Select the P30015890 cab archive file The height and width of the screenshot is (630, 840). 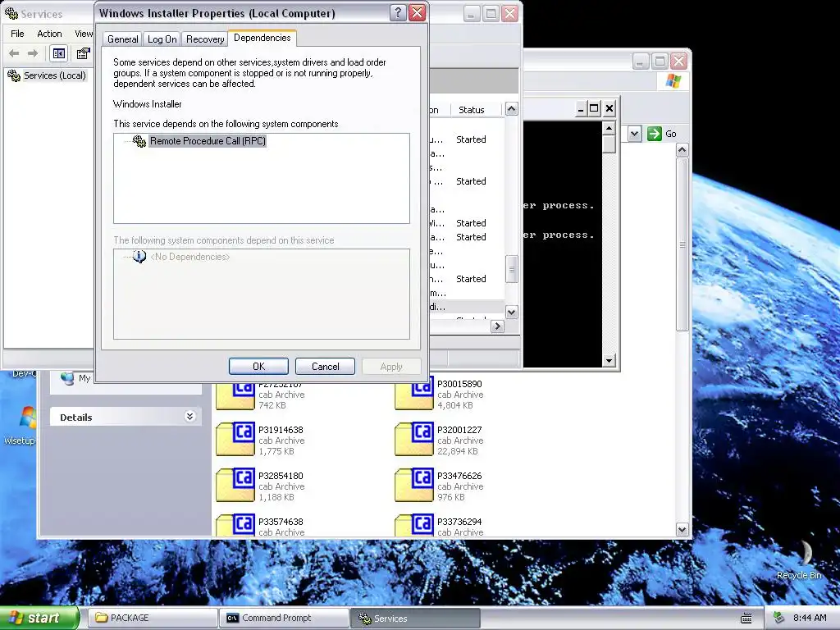(440, 394)
